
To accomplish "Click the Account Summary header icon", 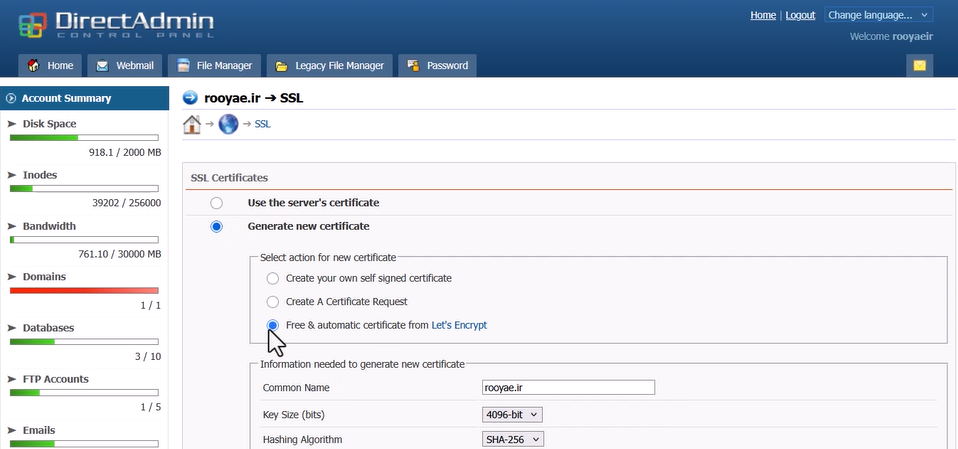I will pyautogui.click(x=12, y=98).
